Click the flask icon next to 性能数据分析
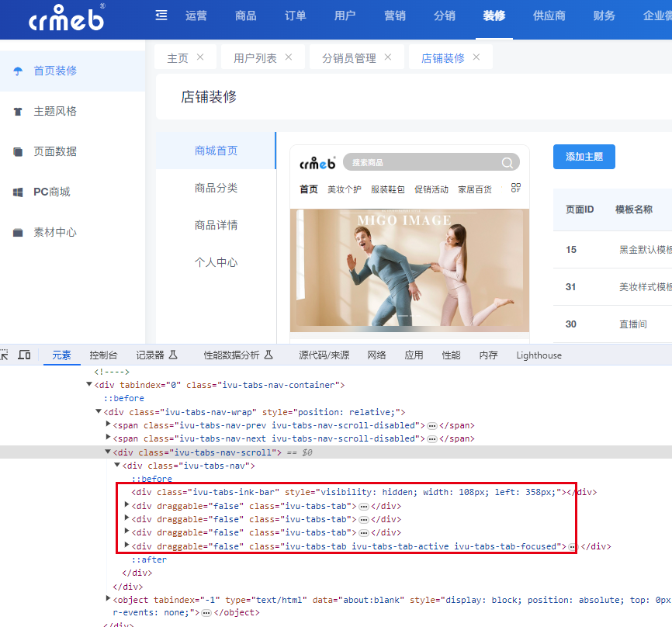This screenshot has width=672, height=627. tap(268, 355)
